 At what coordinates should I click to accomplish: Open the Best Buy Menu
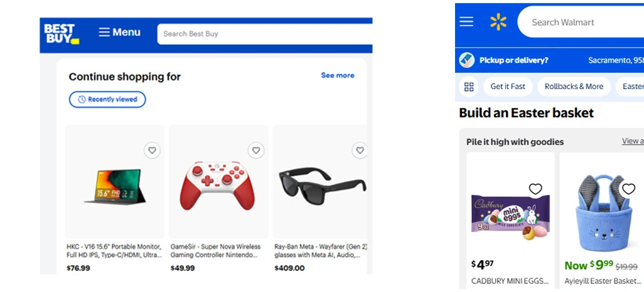[x=119, y=33]
